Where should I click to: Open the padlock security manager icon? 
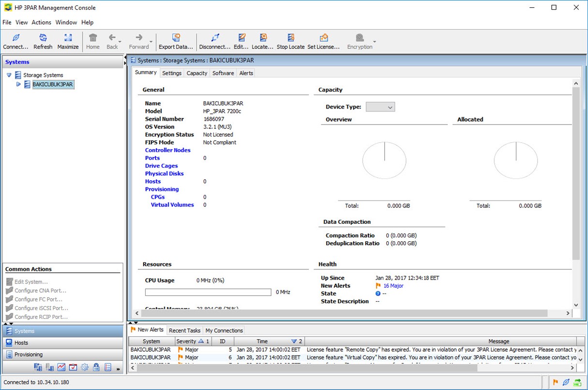click(96, 367)
